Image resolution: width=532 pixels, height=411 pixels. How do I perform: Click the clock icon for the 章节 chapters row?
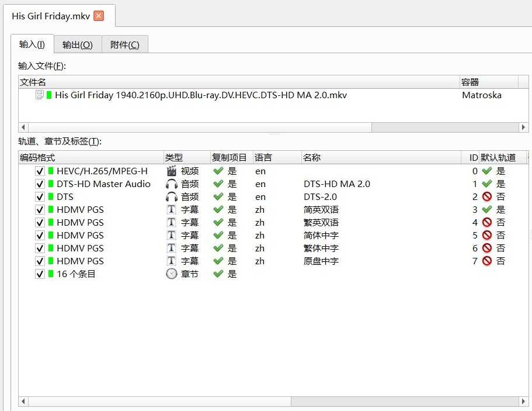[x=171, y=274]
